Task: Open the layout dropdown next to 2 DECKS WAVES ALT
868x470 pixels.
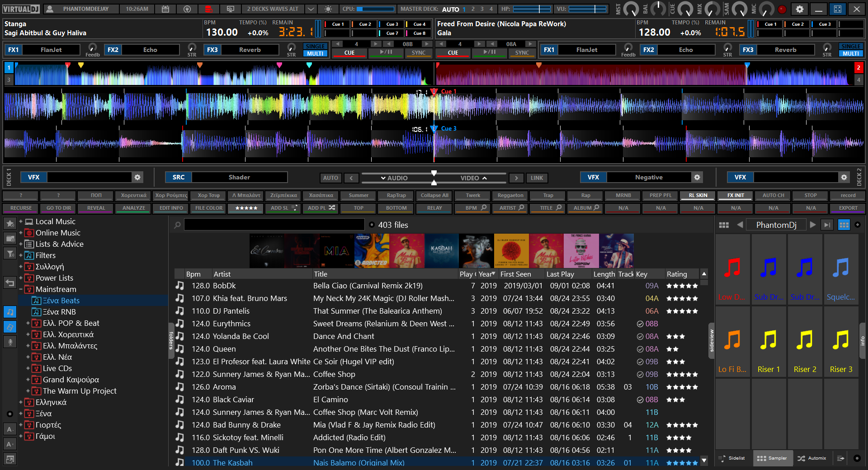Action: coord(311,9)
